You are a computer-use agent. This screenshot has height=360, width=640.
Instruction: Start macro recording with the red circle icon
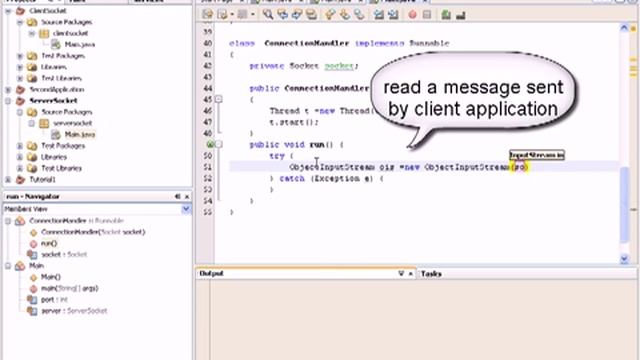click(412, 15)
